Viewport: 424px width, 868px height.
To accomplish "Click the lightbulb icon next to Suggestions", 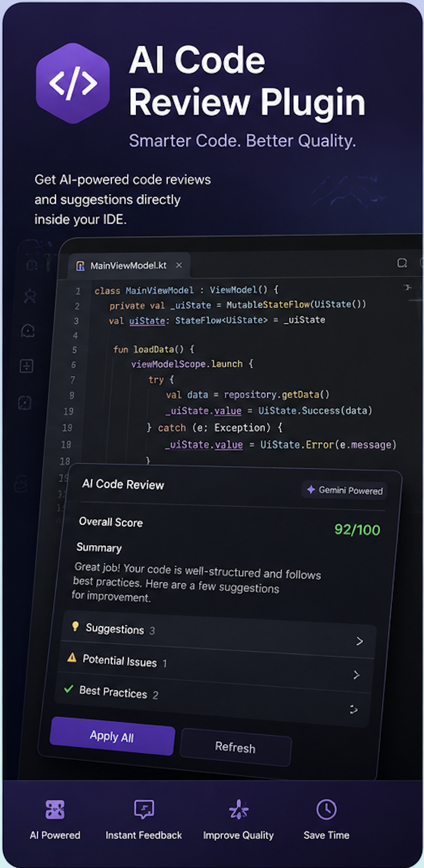I will click(75, 626).
